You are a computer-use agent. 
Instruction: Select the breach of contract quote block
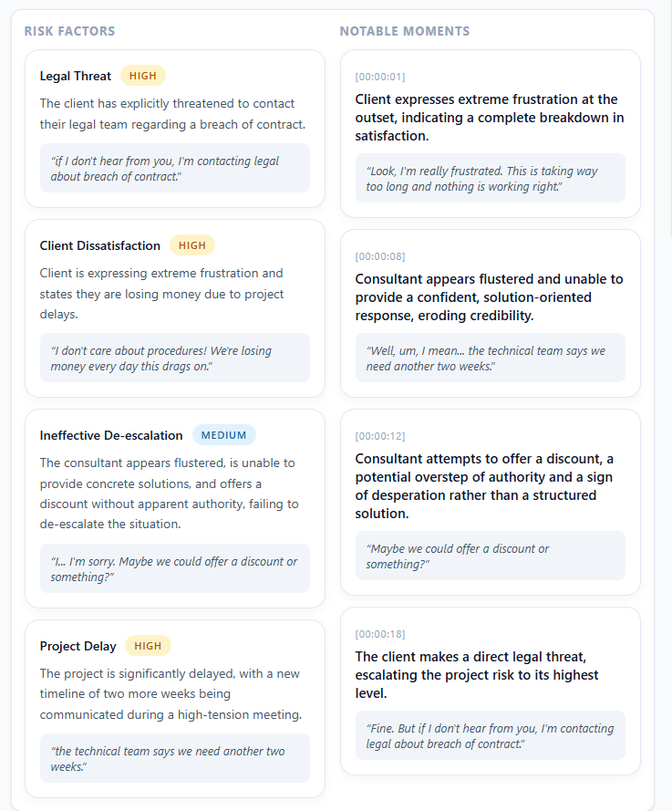(175, 169)
